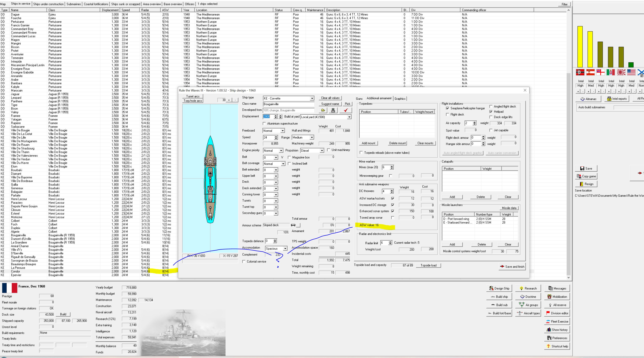The image size is (644, 358).
Task: Expand the Freeboard dropdown
Action: pos(282,131)
